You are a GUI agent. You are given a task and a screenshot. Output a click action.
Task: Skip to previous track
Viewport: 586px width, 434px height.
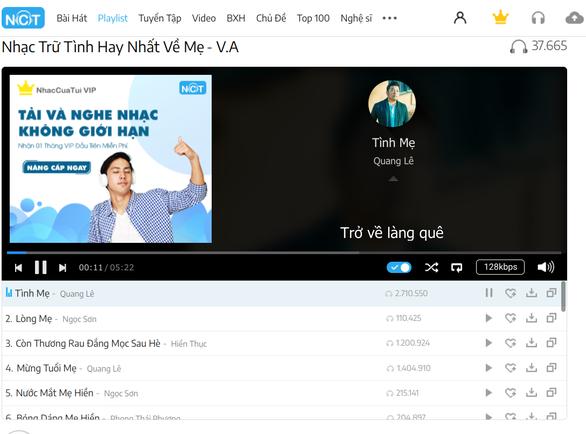18,268
